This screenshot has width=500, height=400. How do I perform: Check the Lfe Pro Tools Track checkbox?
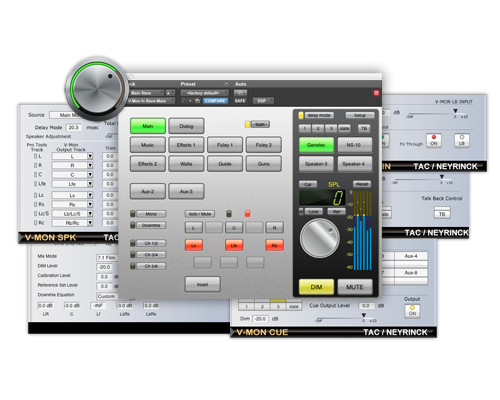coord(35,184)
